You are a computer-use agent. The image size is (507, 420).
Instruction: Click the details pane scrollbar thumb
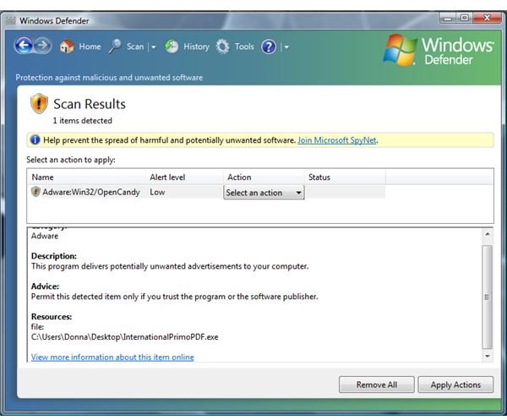point(488,297)
